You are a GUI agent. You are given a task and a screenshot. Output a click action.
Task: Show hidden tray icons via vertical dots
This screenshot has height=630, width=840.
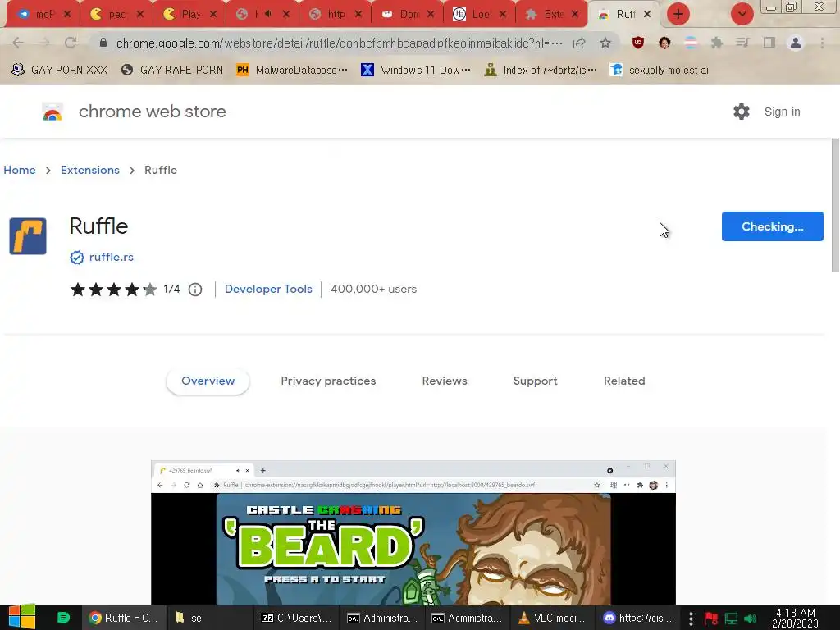point(691,619)
